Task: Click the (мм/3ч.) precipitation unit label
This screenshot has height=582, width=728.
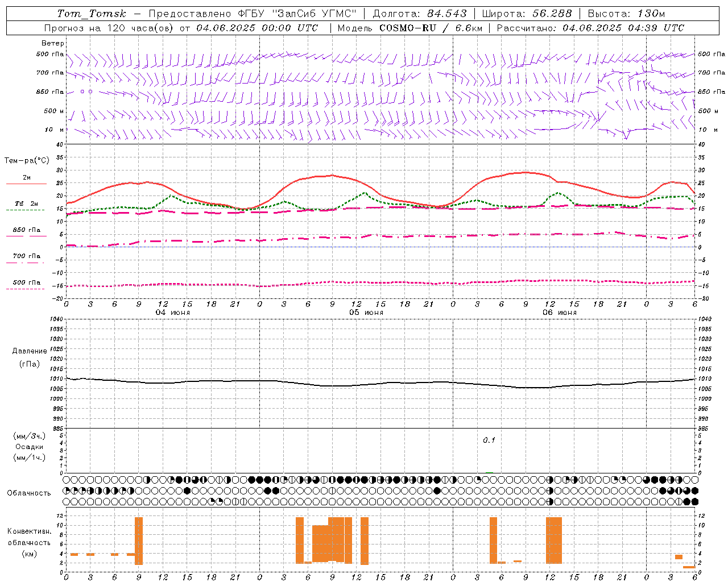Action: point(30,436)
